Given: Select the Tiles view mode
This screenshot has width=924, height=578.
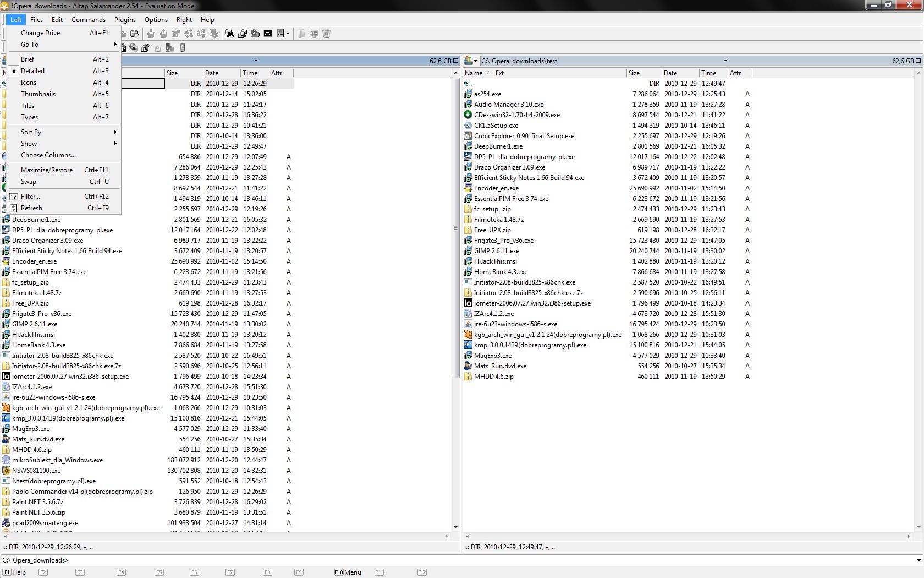Looking at the screenshot, I should (65, 106).
